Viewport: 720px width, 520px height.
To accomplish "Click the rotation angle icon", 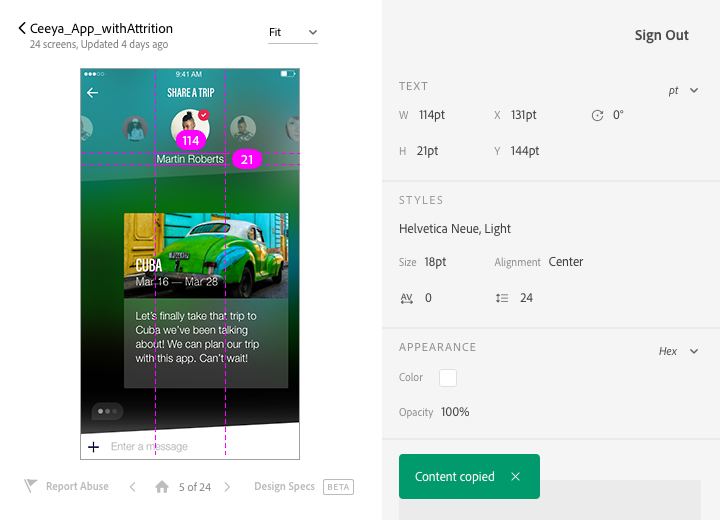I will (x=597, y=115).
